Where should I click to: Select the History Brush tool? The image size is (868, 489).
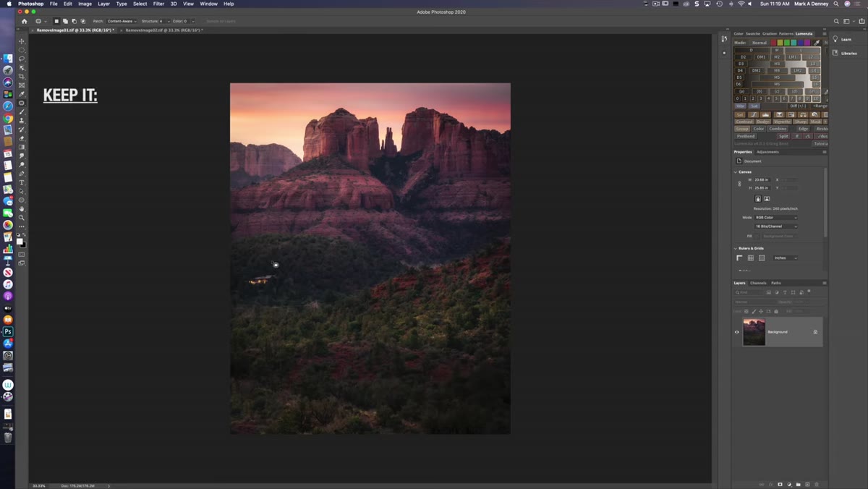[22, 129]
